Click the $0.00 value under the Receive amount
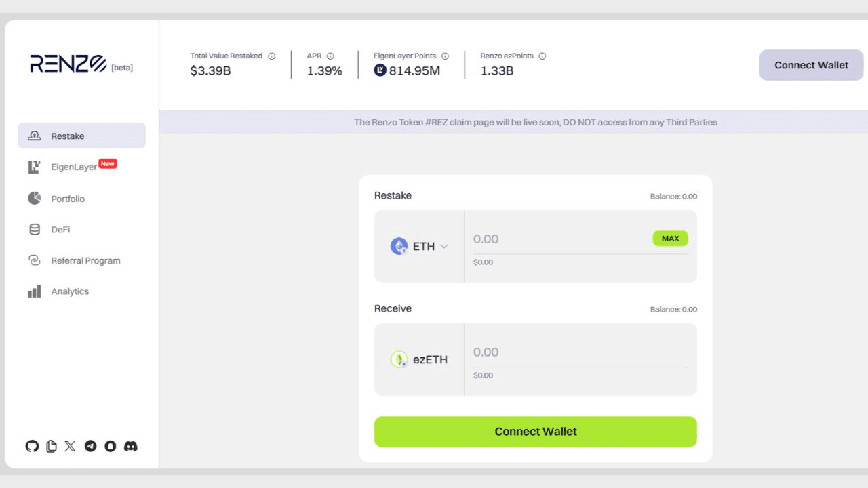 484,375
